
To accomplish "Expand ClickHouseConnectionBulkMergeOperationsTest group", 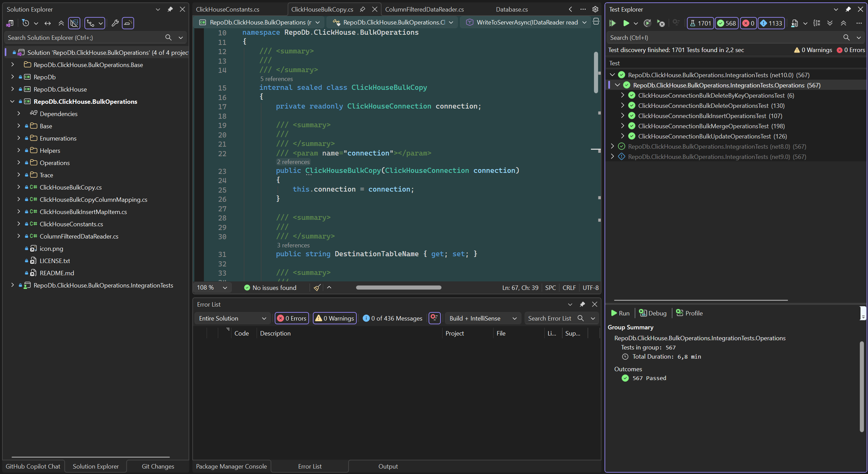I will [623, 126].
